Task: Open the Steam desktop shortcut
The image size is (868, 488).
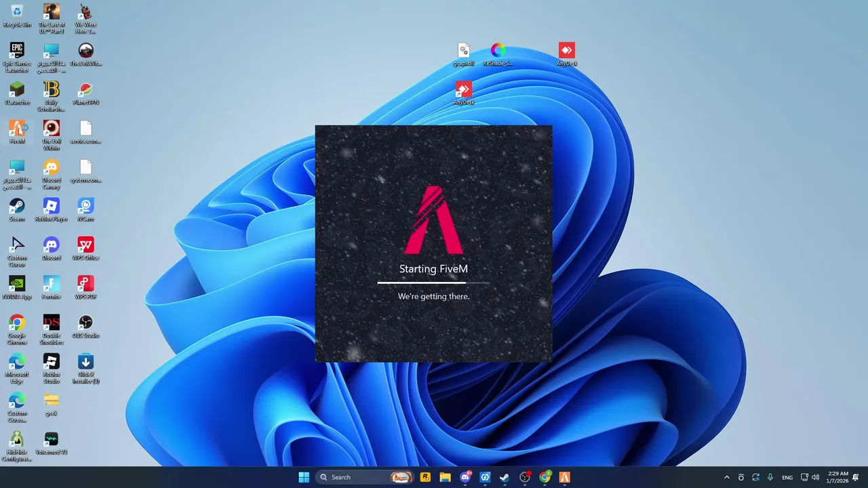Action: (x=17, y=209)
